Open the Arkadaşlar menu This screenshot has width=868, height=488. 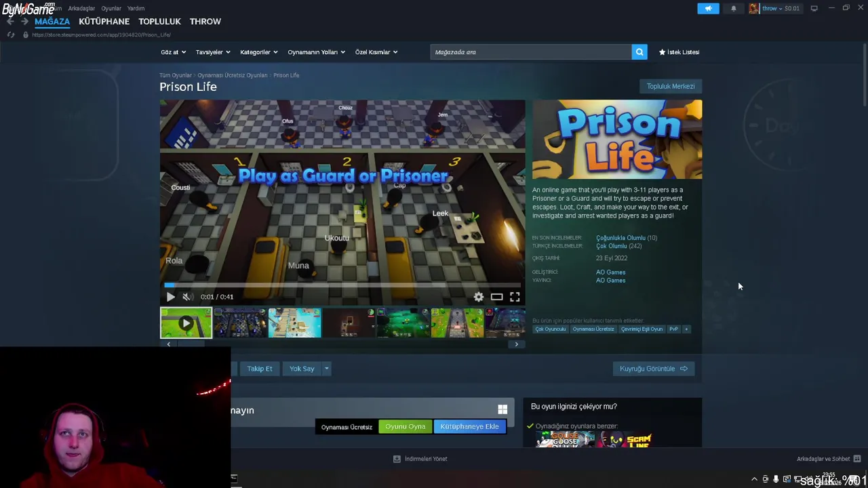click(81, 8)
